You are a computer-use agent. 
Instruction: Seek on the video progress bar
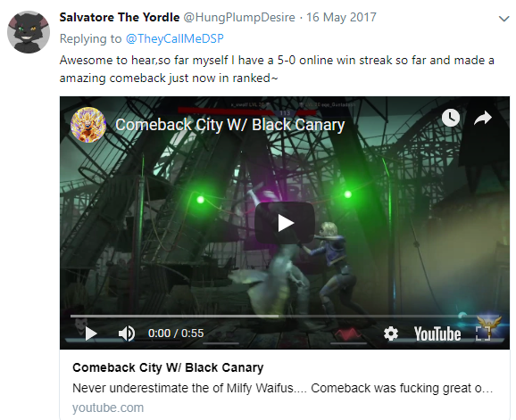pos(285,317)
